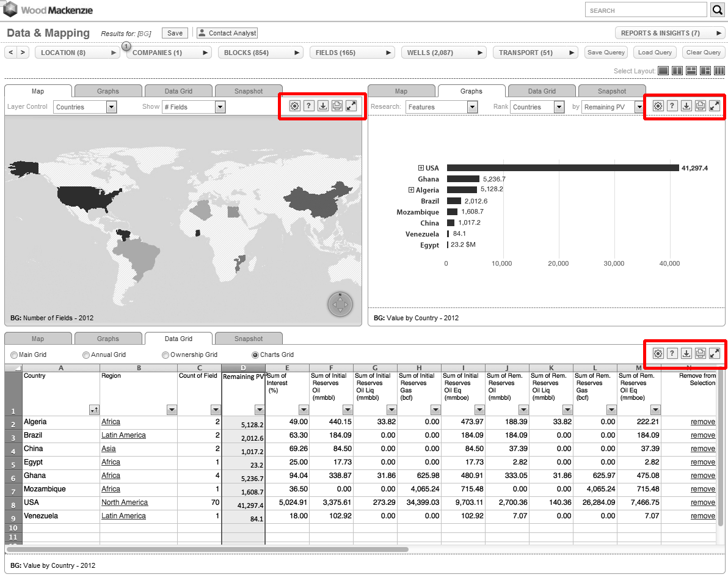The height and width of the screenshot is (577, 728).
Task: Open settings gear in Graphs panel toolbar
Action: [x=658, y=106]
